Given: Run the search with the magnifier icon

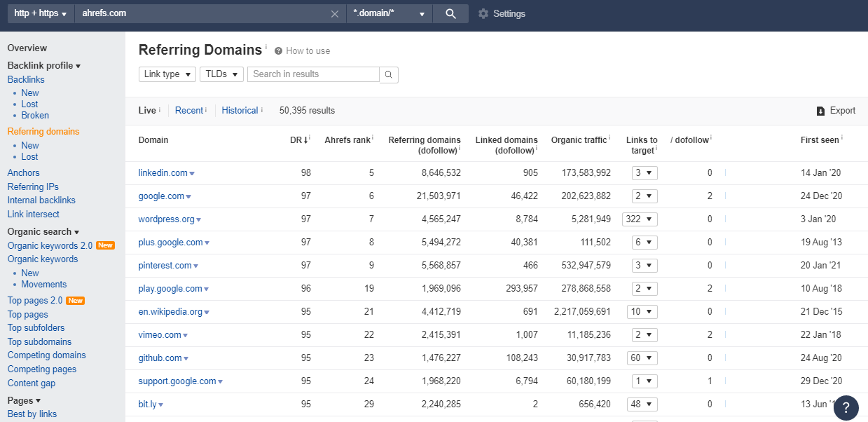Looking at the screenshot, I should 451,13.
